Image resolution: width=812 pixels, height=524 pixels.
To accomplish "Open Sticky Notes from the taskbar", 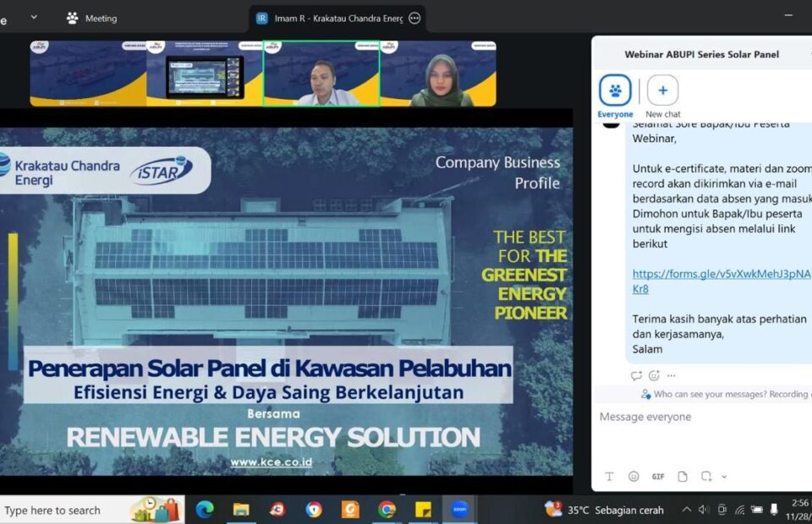I will point(423,510).
